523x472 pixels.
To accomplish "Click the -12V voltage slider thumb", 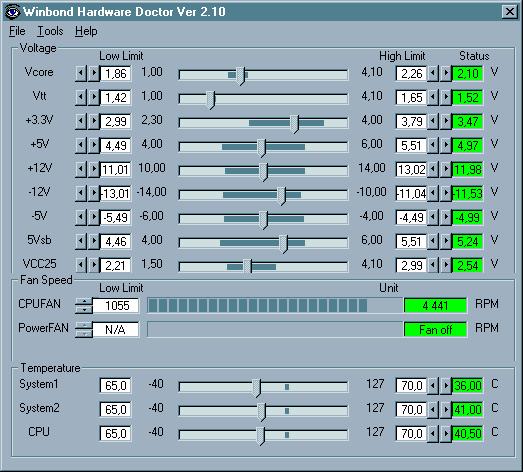I will tap(281, 196).
